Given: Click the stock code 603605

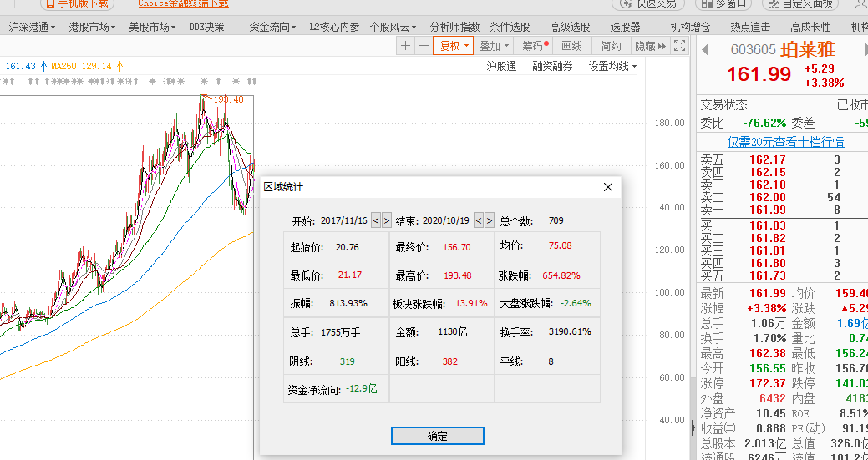Looking at the screenshot, I should [753, 50].
